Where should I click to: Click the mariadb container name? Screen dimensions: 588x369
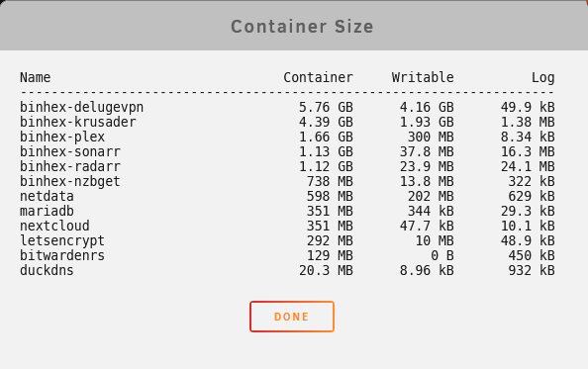click(x=47, y=211)
